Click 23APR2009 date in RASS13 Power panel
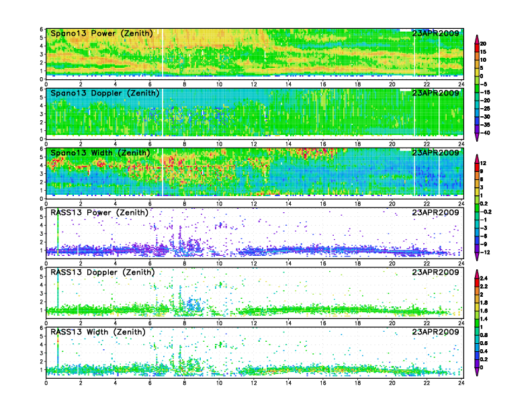Image resolution: width=532 pixels, height=411 pixels. 435,213
